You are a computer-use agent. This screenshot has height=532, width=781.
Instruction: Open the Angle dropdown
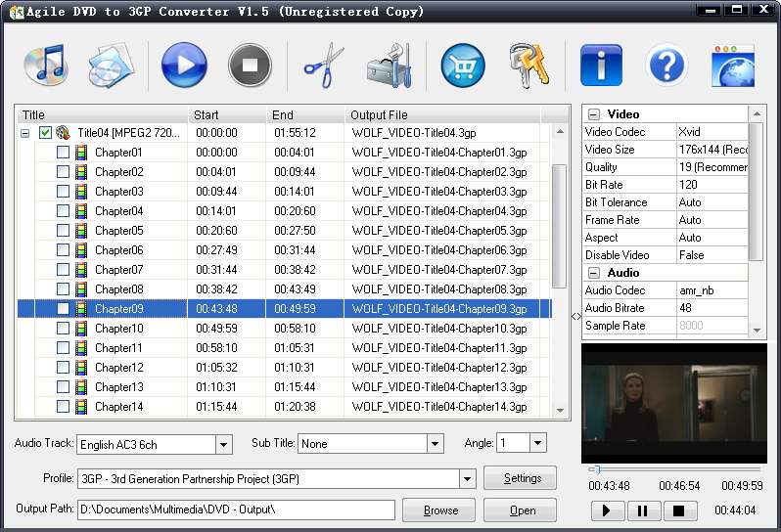pyautogui.click(x=537, y=442)
